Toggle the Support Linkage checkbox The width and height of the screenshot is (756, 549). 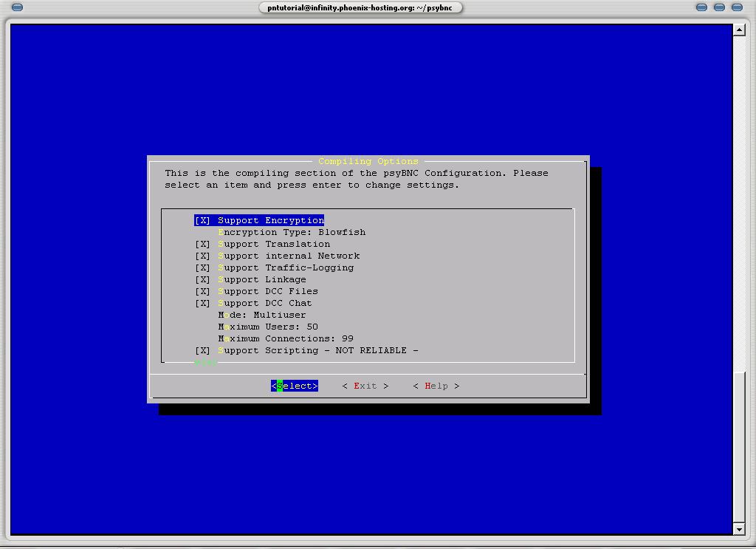pos(202,279)
